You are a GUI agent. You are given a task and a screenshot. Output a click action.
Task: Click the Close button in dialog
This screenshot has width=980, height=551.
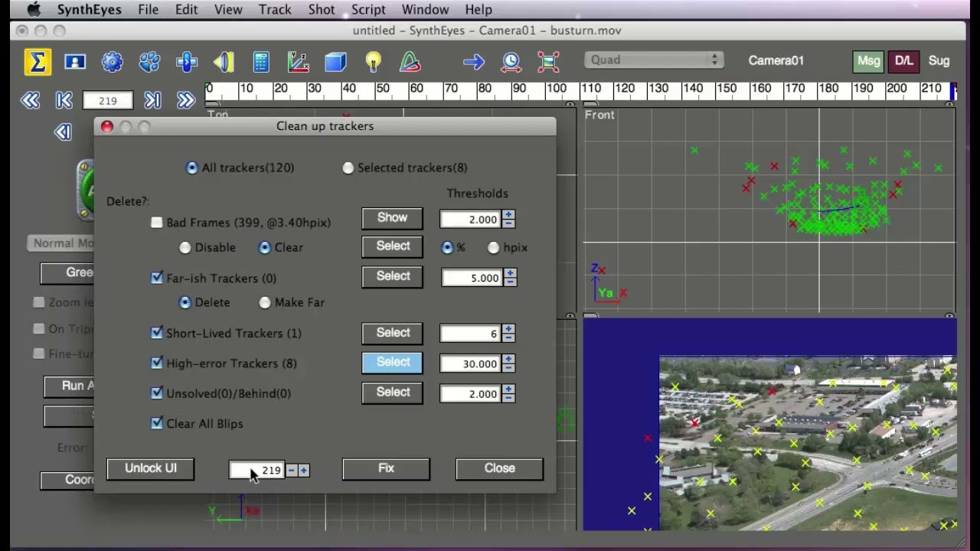click(499, 468)
